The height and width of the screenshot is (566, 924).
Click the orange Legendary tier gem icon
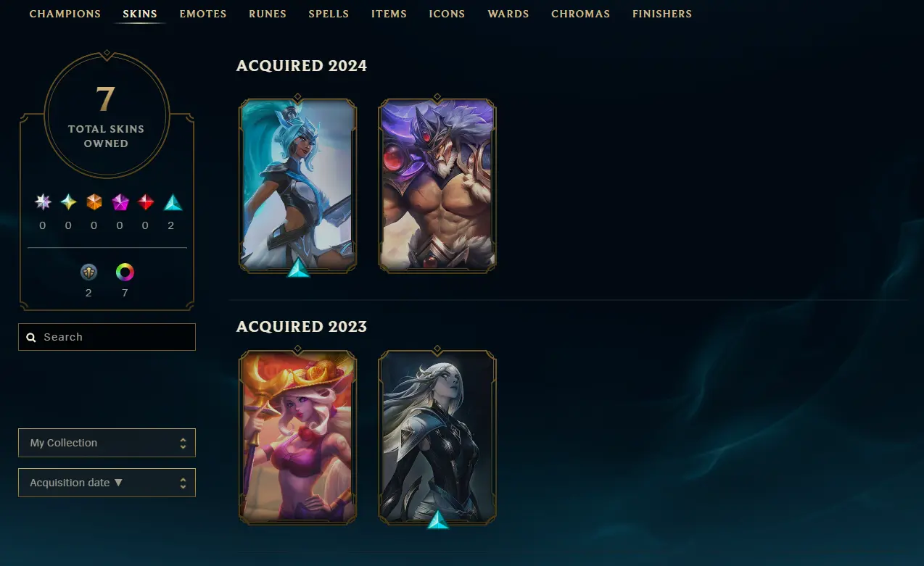click(x=94, y=202)
